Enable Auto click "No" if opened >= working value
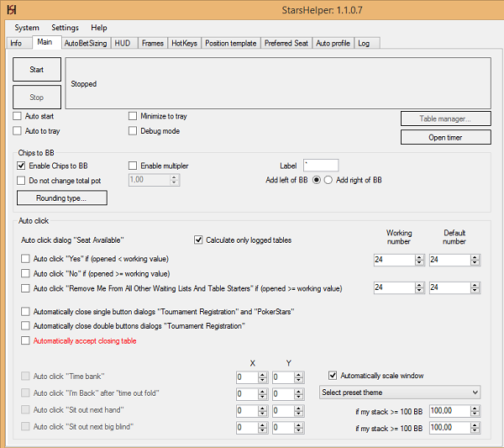 (25, 273)
